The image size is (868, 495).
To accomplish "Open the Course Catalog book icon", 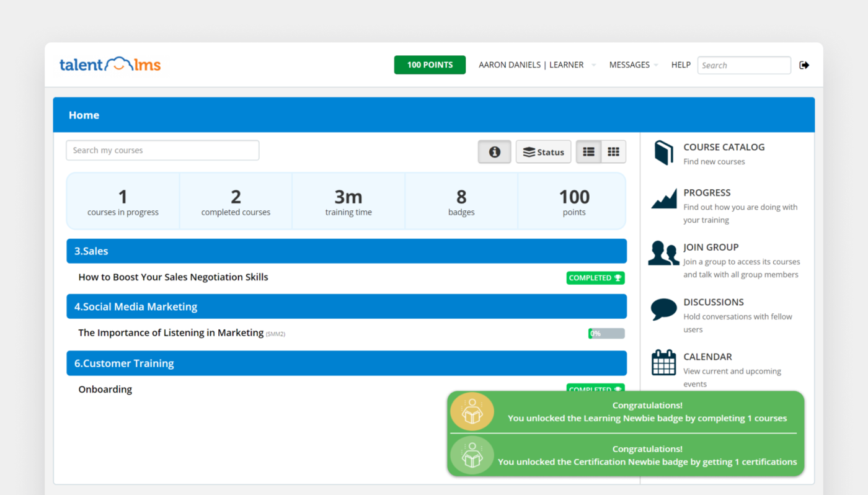I will pyautogui.click(x=663, y=153).
